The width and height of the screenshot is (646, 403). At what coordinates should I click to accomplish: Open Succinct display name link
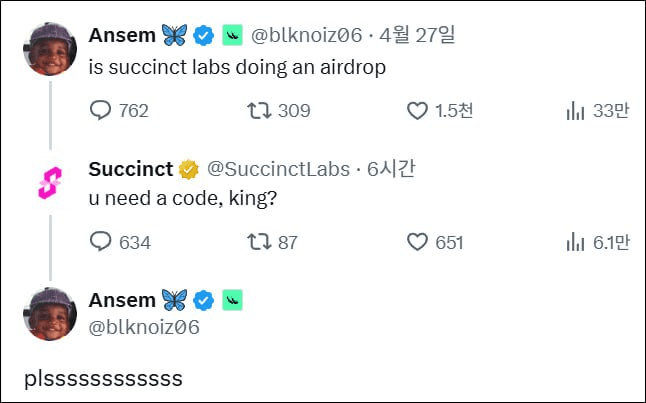point(131,169)
